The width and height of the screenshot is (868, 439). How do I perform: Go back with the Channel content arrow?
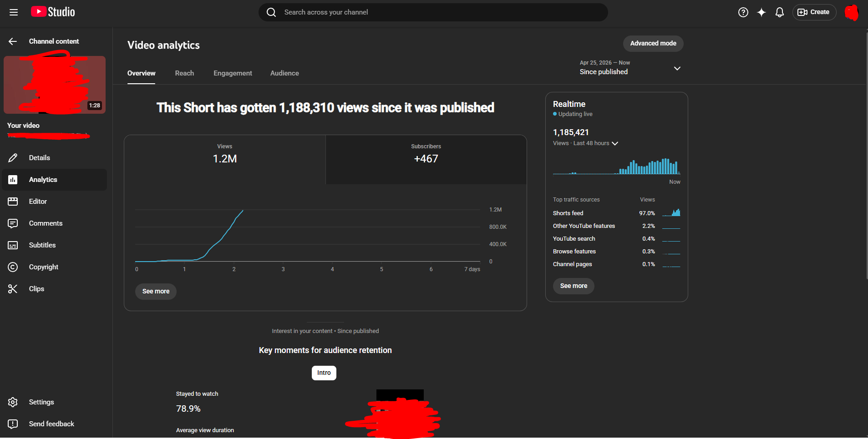(x=13, y=41)
